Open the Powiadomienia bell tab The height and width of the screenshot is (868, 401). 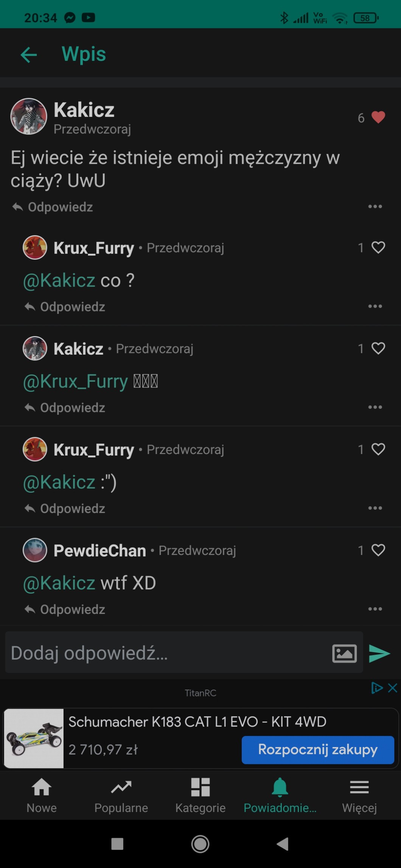(280, 795)
